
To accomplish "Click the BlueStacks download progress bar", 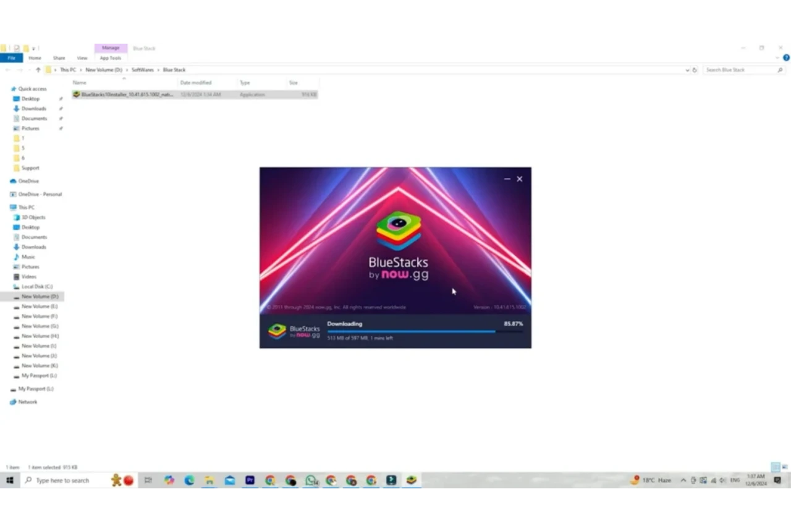I will tap(425, 332).
